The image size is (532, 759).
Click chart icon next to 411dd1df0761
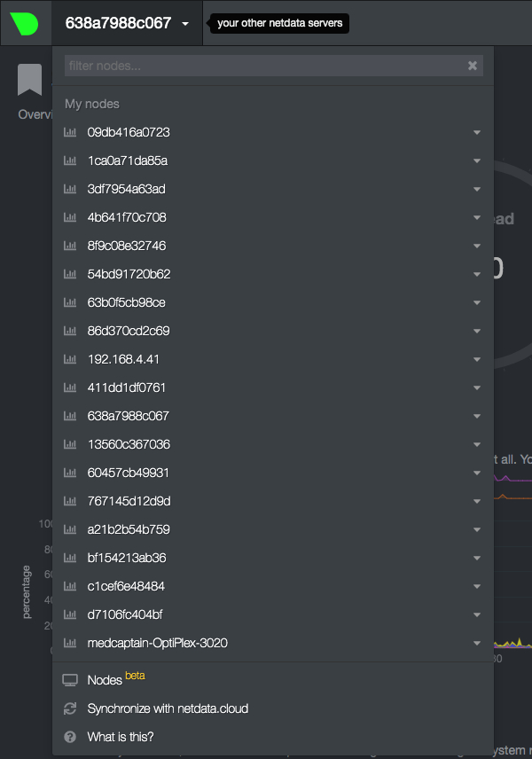(70, 387)
